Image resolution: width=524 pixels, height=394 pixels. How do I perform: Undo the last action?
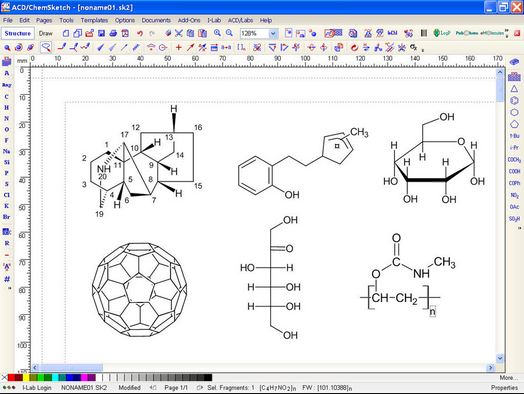pos(140,33)
